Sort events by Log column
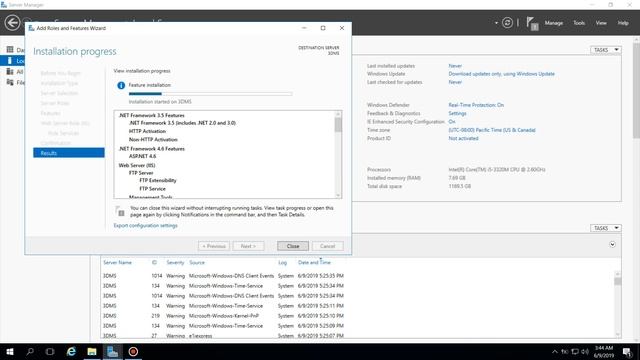The height and width of the screenshot is (360, 640). click(282, 262)
